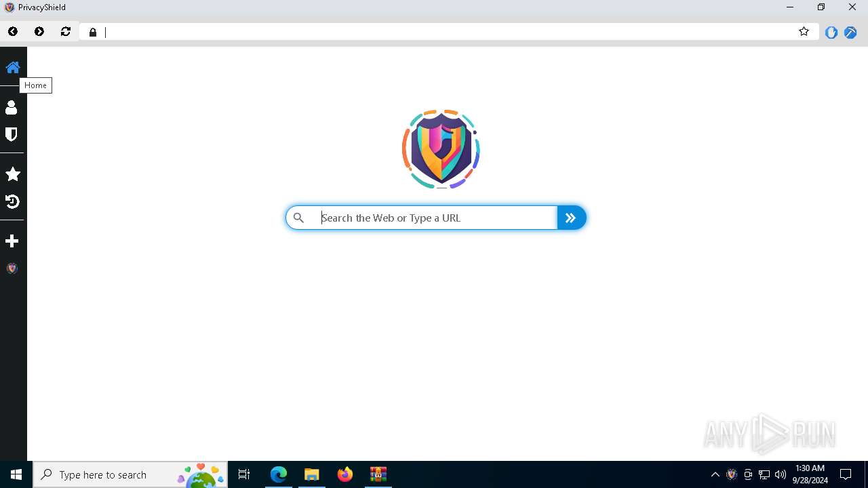Bookmark the page with the star outline icon
The width and height of the screenshot is (868, 488).
804,31
